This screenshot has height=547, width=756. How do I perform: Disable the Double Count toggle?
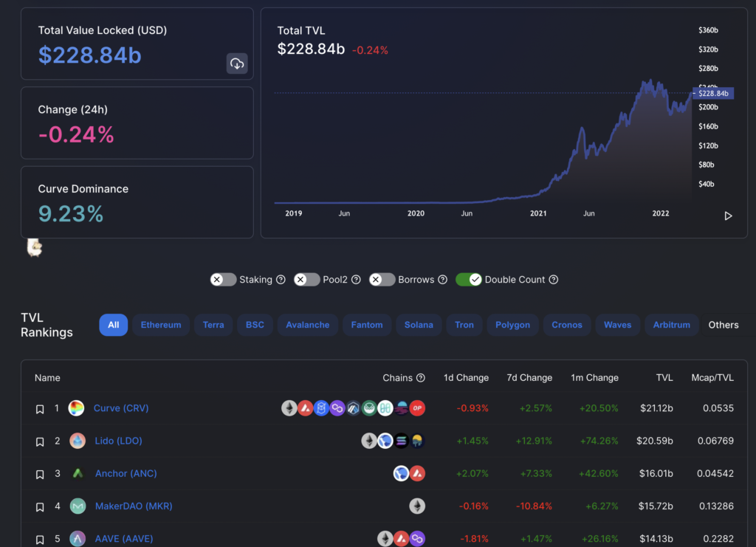click(470, 279)
